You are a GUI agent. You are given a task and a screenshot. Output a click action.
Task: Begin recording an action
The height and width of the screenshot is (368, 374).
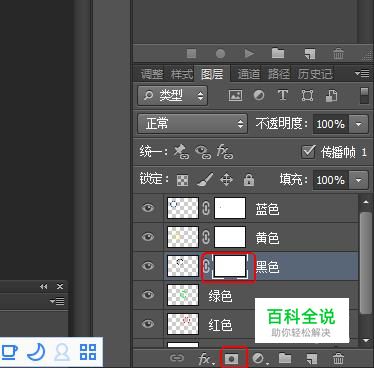tap(220, 53)
